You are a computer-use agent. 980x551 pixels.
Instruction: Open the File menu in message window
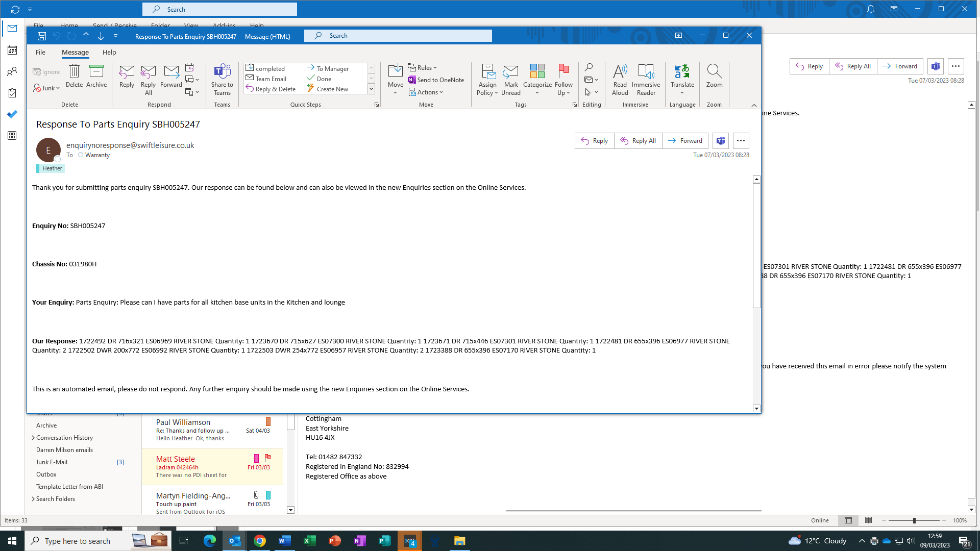[x=40, y=52]
